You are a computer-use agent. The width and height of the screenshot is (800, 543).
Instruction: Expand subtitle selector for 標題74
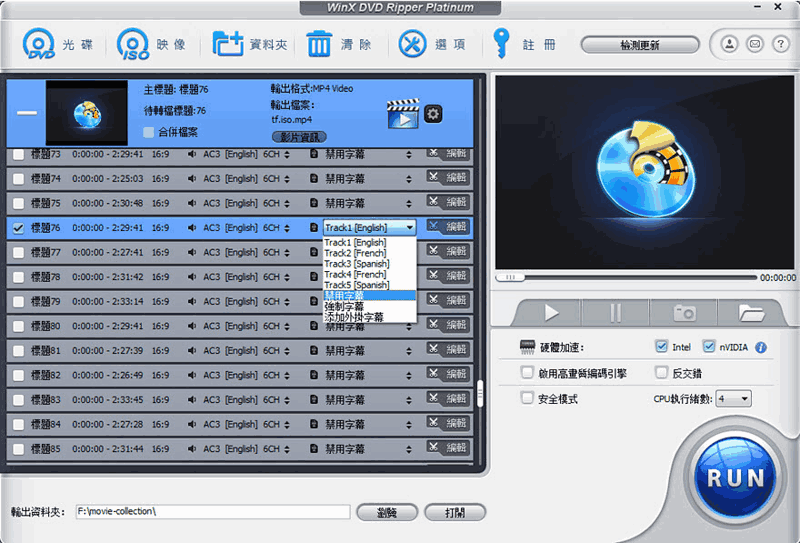click(x=408, y=179)
